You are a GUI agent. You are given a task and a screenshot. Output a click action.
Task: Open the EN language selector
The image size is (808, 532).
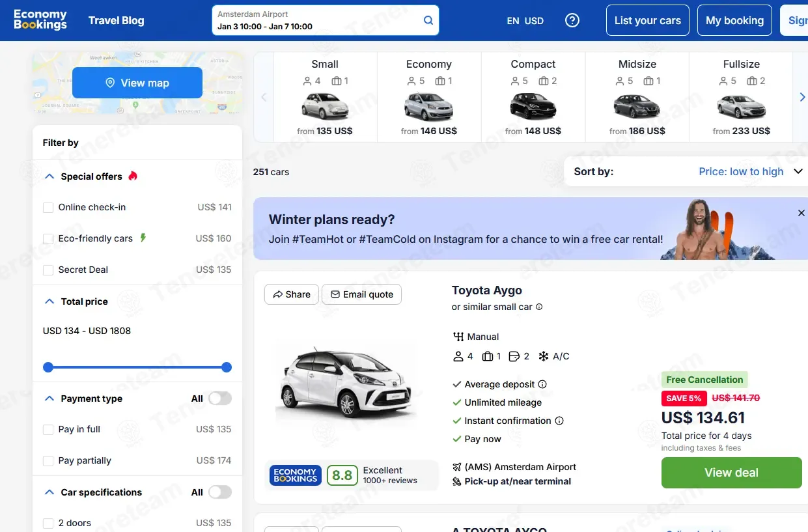tap(513, 21)
